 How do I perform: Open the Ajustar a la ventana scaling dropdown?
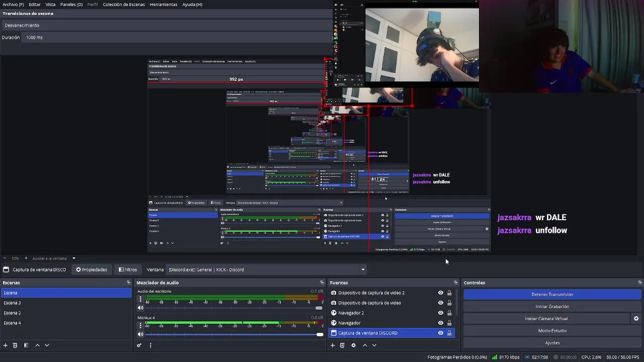54,258
